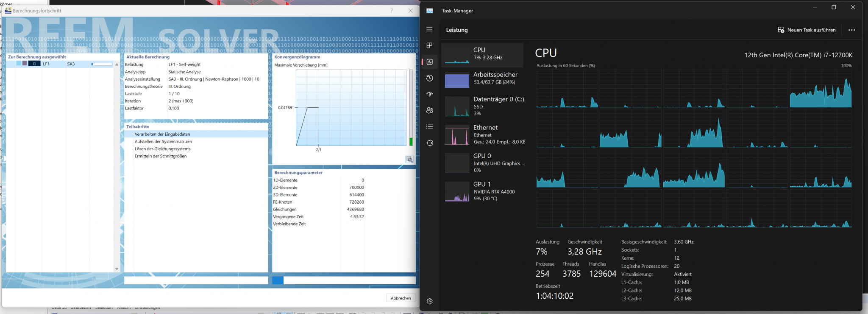Viewport: 868px width, 314px height.
Task: Click the convergence axis value 0.047891
Action: (x=286, y=107)
